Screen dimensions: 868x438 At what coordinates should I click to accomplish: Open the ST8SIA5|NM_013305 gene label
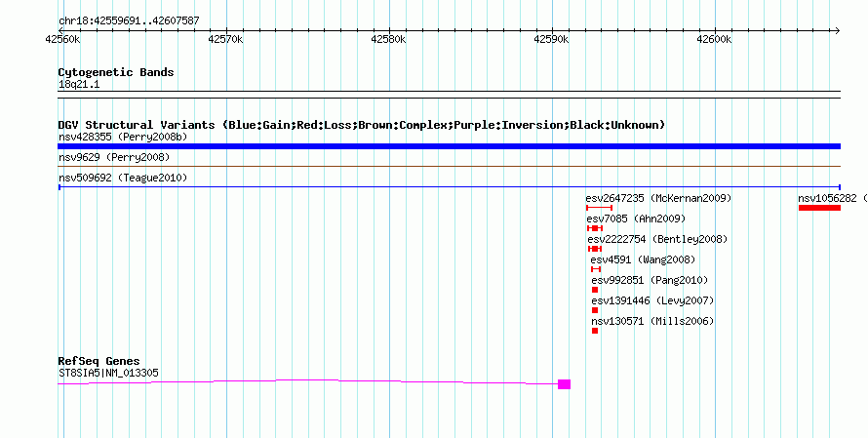pos(108,373)
